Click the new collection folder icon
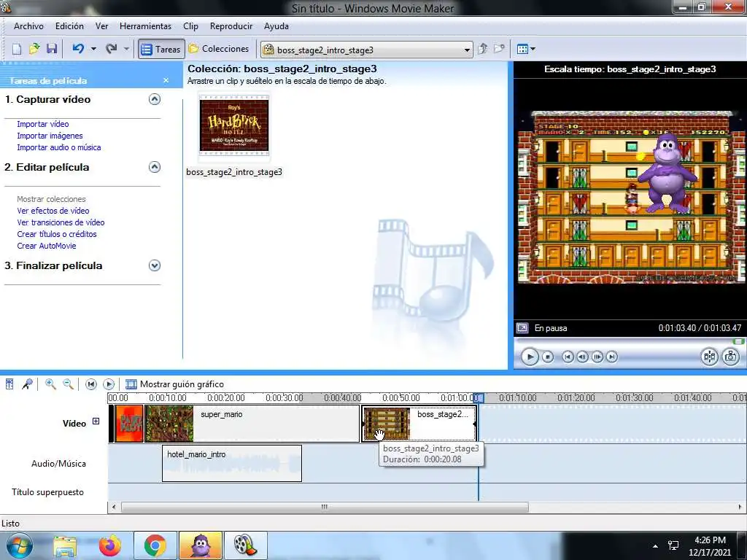The image size is (747, 560). [x=499, y=49]
